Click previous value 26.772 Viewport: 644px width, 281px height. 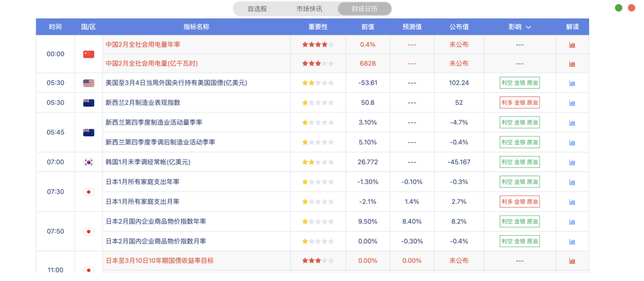tap(367, 162)
